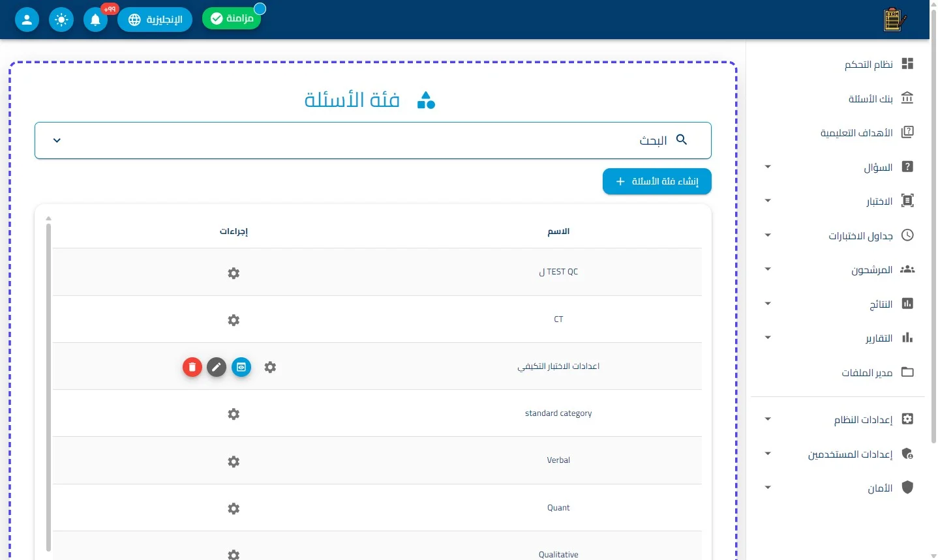This screenshot has width=938, height=560.
Task: Delete اعدادات الاختبار التكيفي with red trash icon
Action: pyautogui.click(x=192, y=367)
